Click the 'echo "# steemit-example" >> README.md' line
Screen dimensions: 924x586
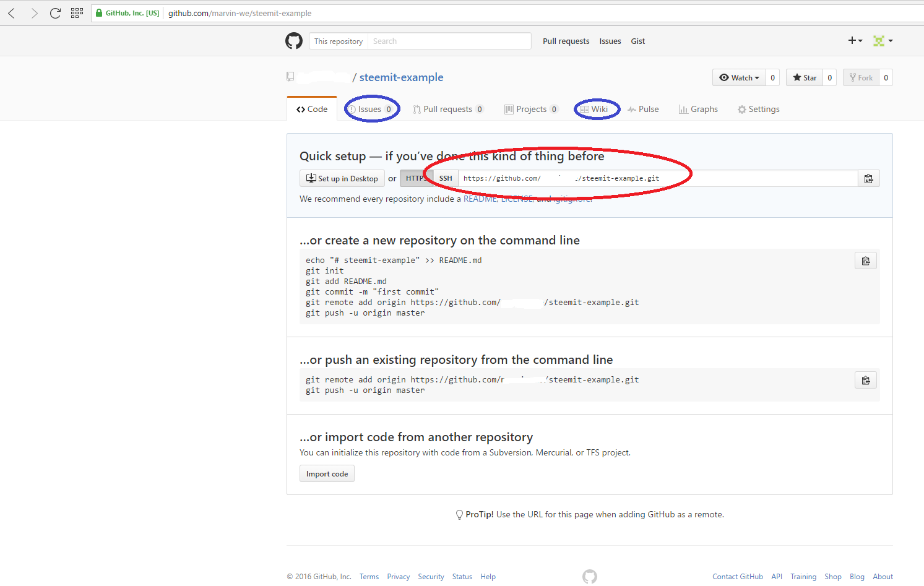coord(394,260)
